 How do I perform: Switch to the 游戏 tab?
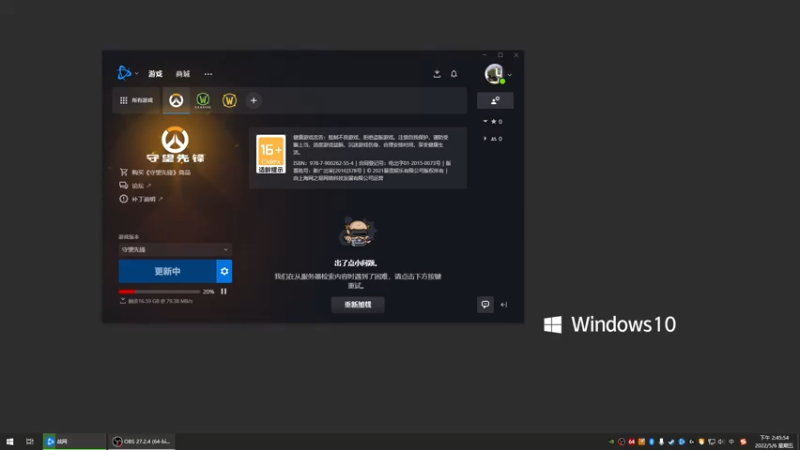(x=155, y=74)
